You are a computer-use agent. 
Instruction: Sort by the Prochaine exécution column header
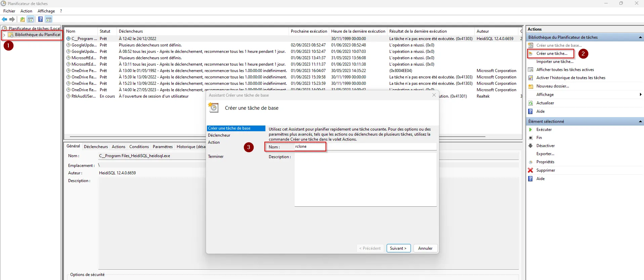click(309, 31)
